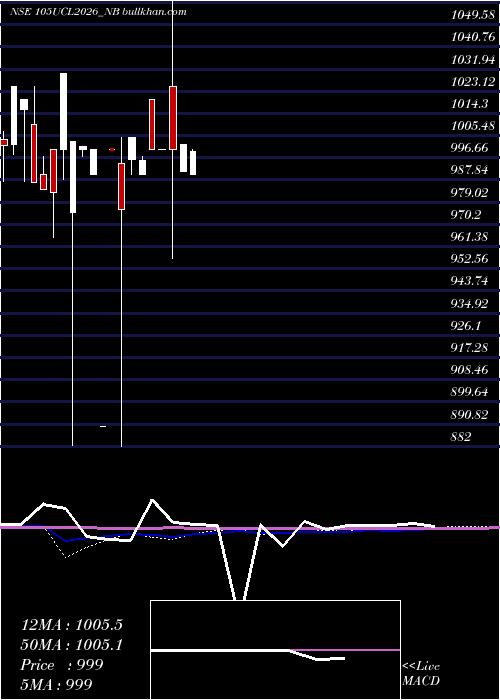
Task: Select the 1040.76 price axis label
Action: click(473, 37)
